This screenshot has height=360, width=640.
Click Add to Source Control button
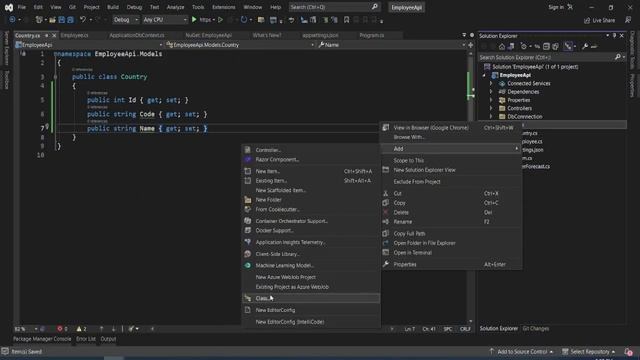[x=521, y=351]
